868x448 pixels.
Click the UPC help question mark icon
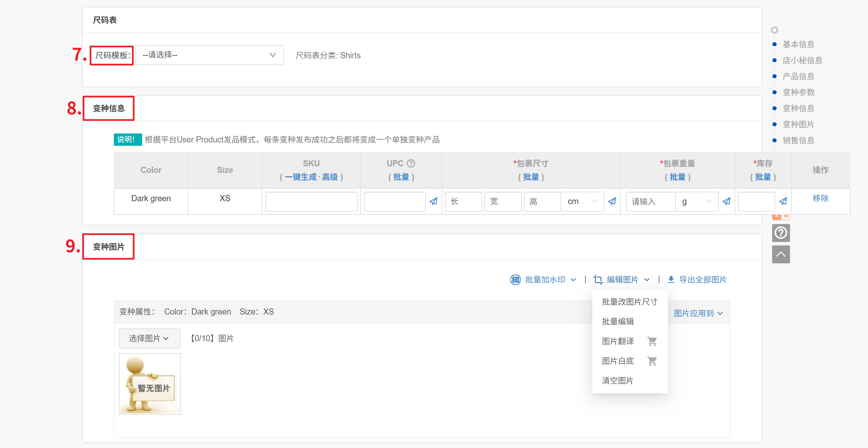pos(411,163)
